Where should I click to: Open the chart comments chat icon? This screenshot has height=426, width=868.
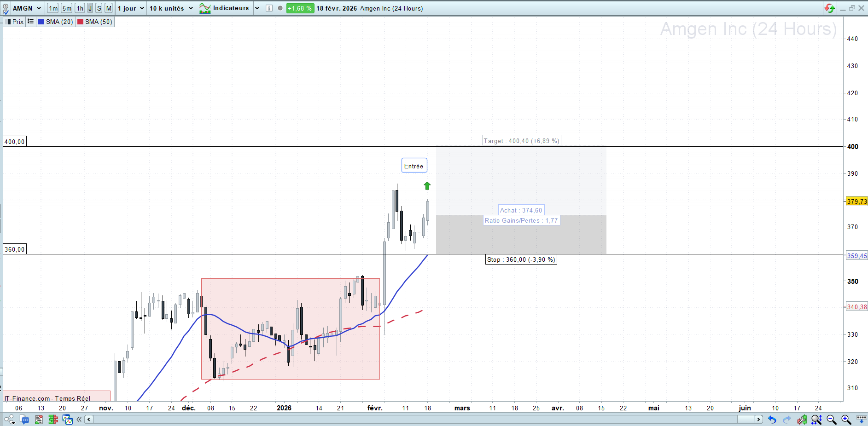(24, 420)
